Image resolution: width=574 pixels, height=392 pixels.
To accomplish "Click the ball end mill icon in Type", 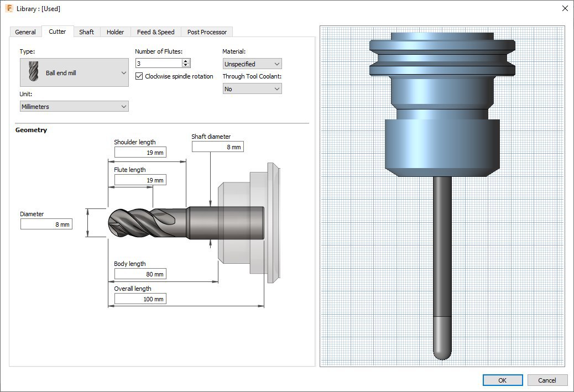I will point(33,71).
